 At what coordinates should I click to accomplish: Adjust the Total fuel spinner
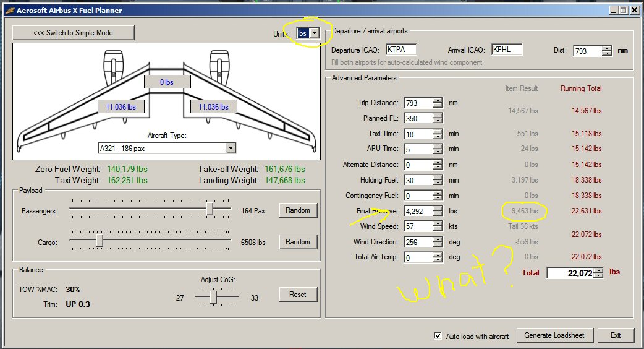pos(598,273)
